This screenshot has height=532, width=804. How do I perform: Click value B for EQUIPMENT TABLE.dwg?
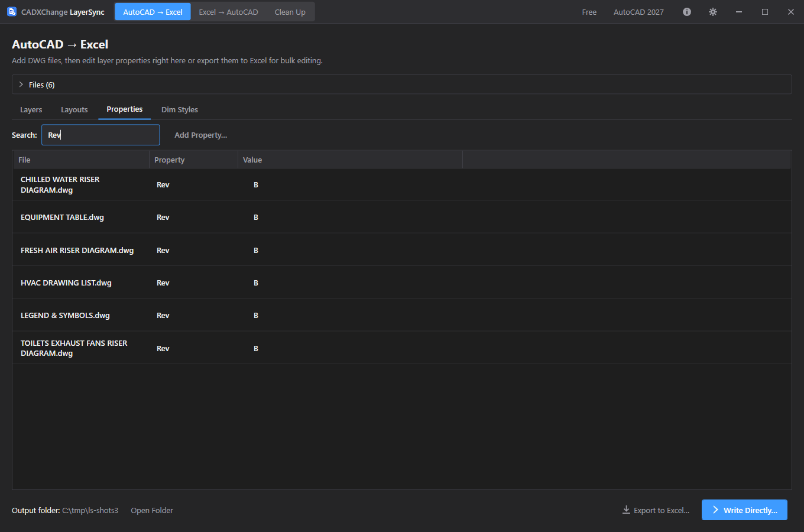256,218
